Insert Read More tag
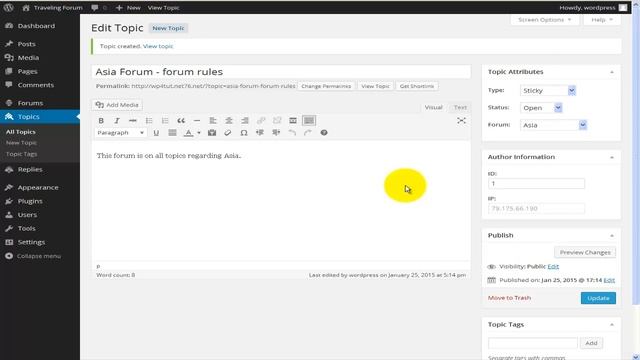This screenshot has height=360, width=640. [293, 120]
